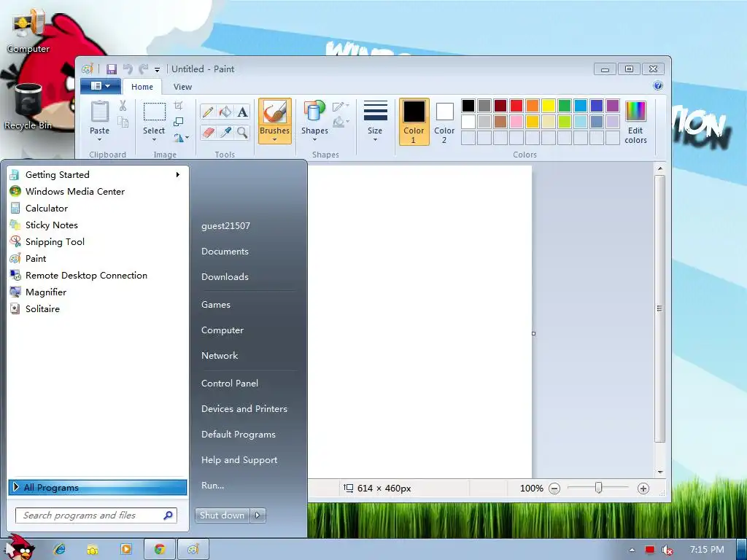Switch to the View ribbon tab
The height and width of the screenshot is (560, 747).
(182, 87)
